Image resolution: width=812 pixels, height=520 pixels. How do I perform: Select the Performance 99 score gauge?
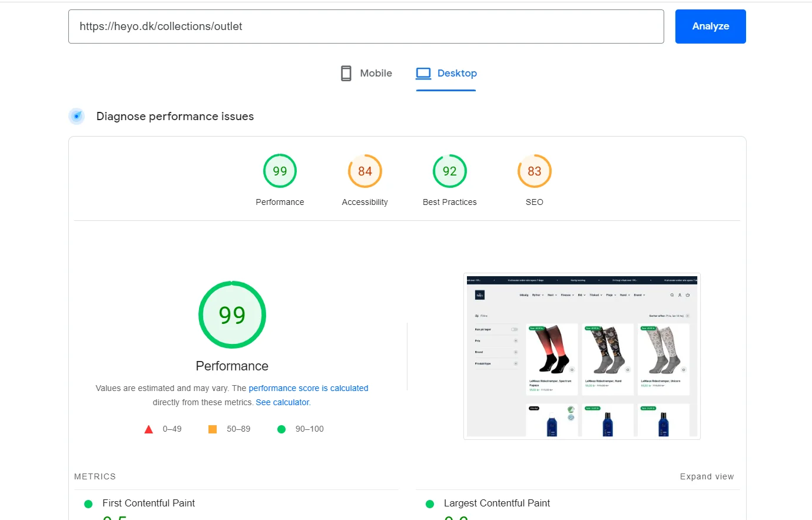click(x=280, y=171)
